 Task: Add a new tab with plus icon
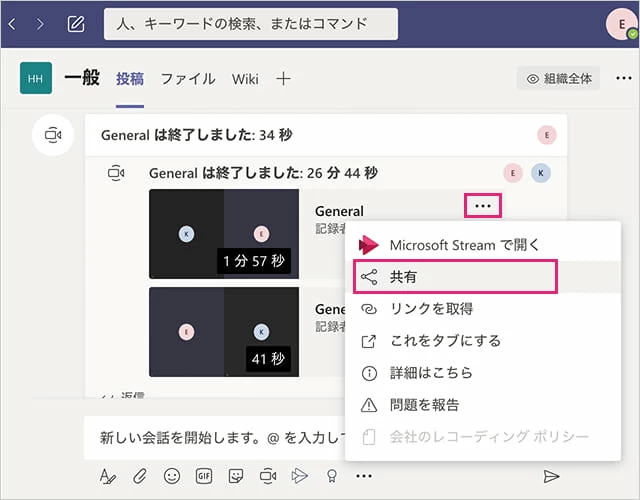283,78
